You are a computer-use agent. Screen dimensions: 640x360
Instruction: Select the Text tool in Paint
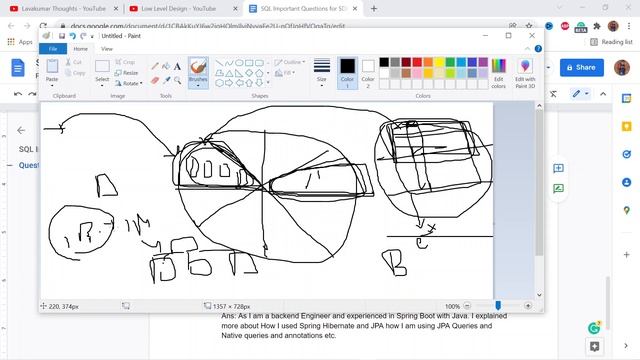pyautogui.click(x=177, y=66)
